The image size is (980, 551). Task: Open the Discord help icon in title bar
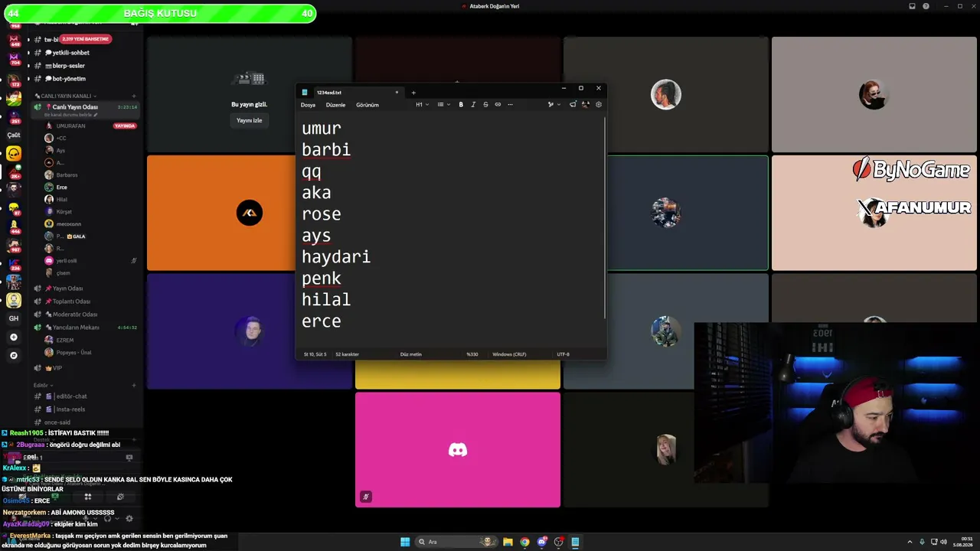[x=926, y=6]
